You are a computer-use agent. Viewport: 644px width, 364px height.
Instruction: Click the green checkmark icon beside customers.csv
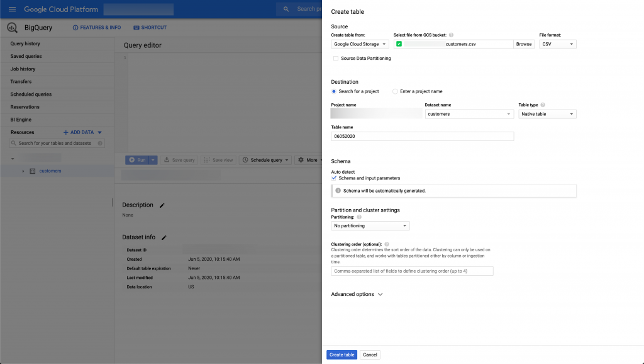399,44
